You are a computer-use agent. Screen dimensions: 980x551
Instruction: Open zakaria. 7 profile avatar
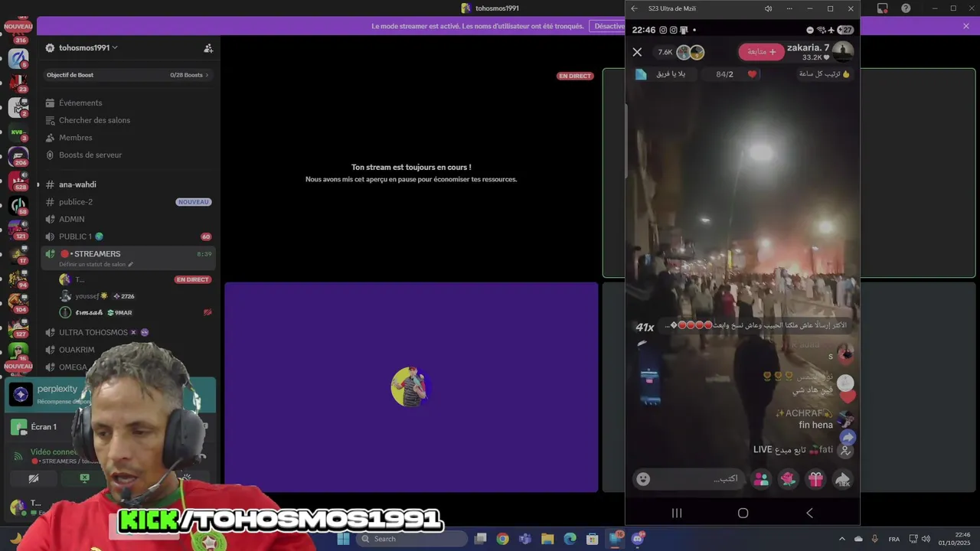coord(843,52)
